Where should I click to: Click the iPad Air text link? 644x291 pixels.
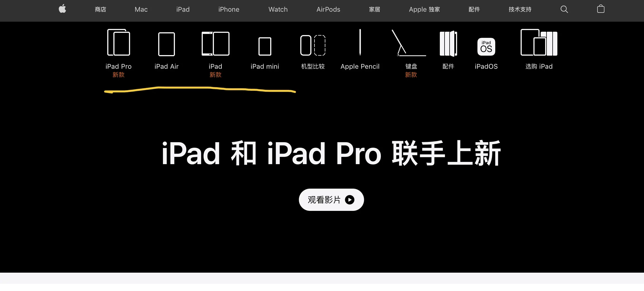click(167, 66)
